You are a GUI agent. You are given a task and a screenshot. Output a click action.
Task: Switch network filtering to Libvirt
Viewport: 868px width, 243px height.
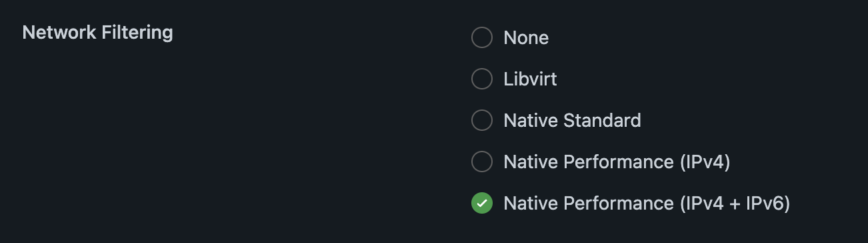click(482, 79)
